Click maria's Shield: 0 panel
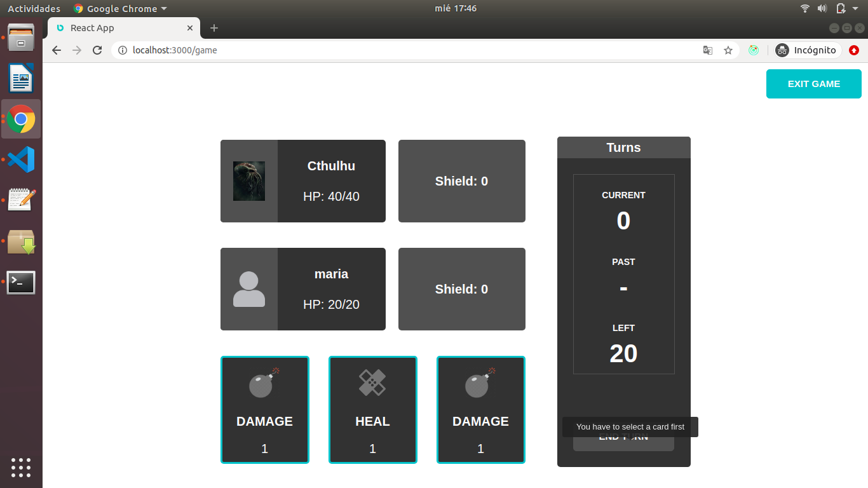This screenshot has width=868, height=488. click(462, 289)
